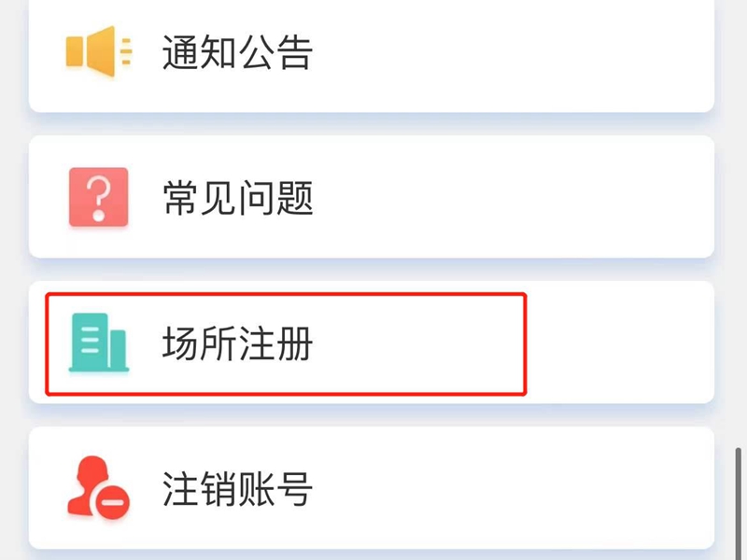The image size is (747, 560).
Task: Tap the 场所注册 text label
Action: point(237,343)
